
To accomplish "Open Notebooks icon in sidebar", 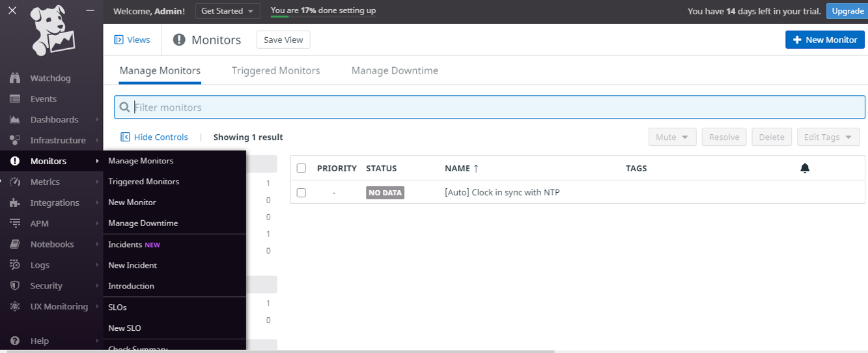I will tap(15, 244).
